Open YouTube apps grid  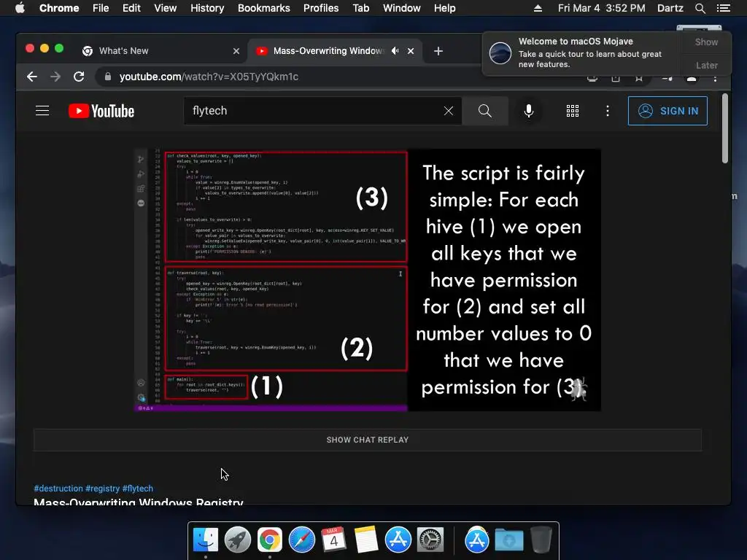(572, 111)
